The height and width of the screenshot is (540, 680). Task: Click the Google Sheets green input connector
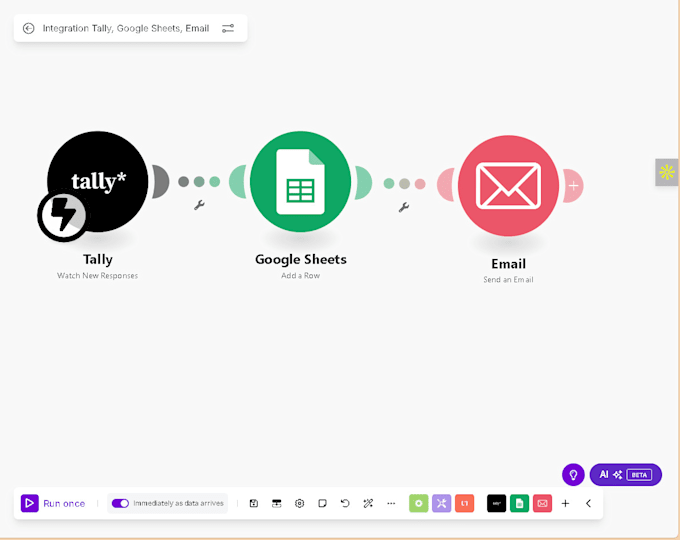[x=238, y=181]
